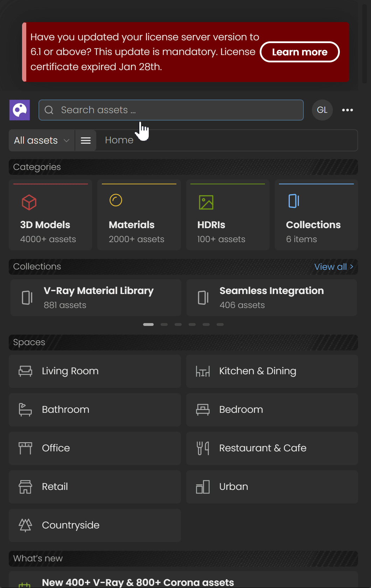Screen dimensions: 371x588
Task: Browse the Countryside space
Action: tap(95, 525)
